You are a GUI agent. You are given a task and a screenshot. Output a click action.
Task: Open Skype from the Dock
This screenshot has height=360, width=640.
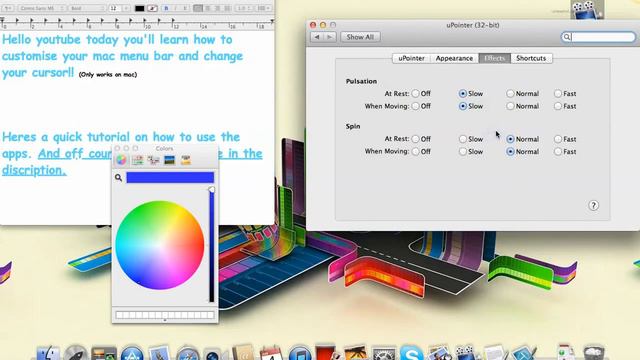click(411, 353)
